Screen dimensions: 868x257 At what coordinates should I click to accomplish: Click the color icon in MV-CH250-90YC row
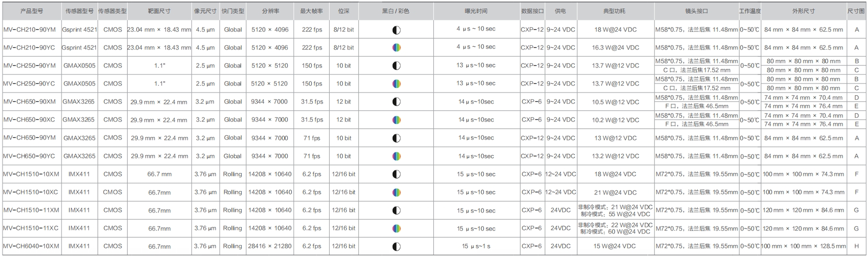tap(396, 84)
